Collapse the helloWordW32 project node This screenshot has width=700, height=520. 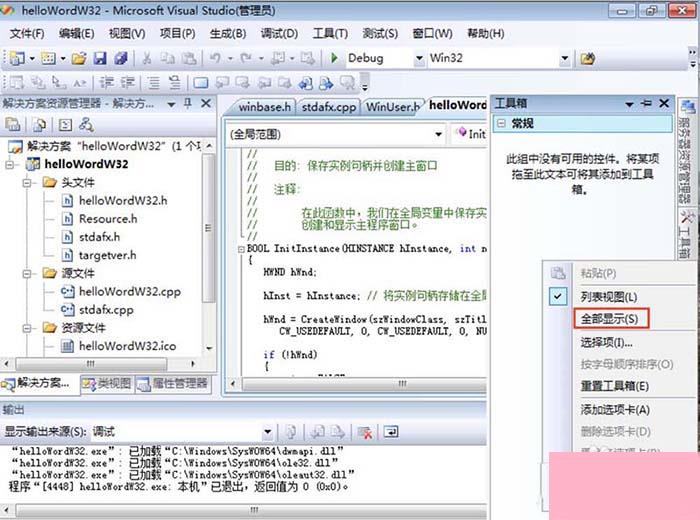pos(9,165)
